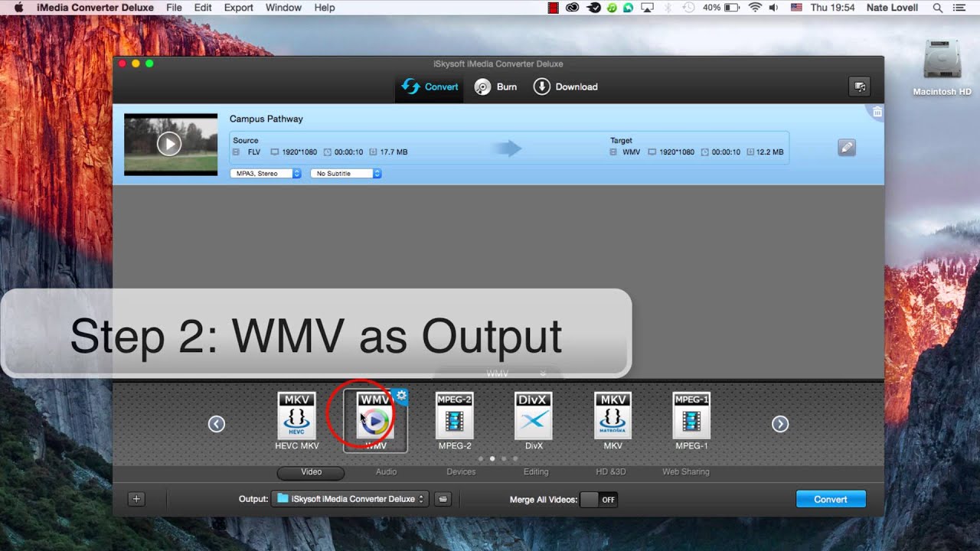Add a file with the plus button

pos(136,499)
